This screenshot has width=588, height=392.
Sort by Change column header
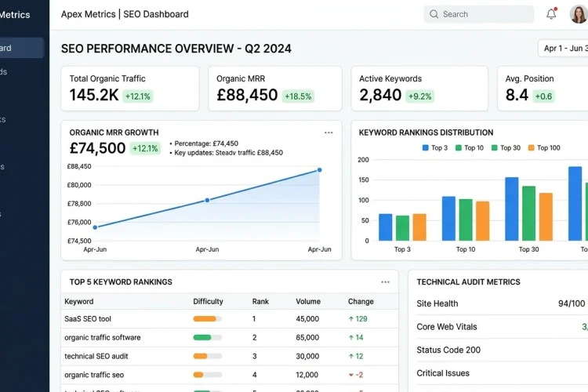(x=361, y=302)
